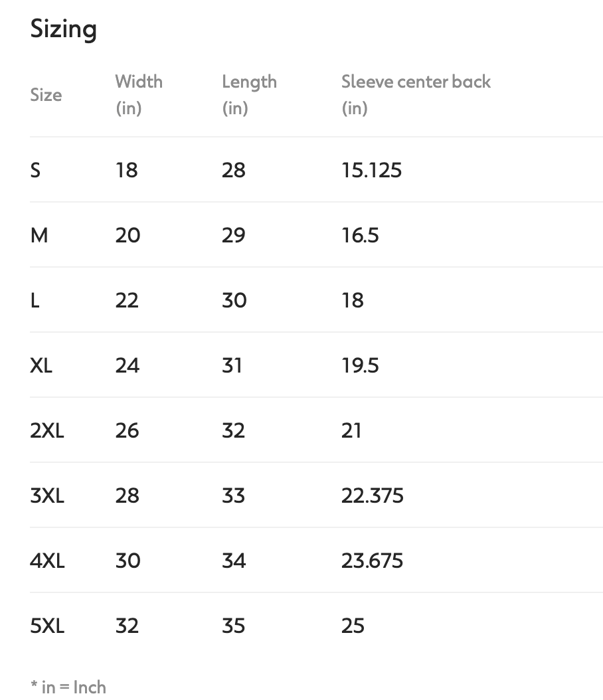Click length value 35 in 5XL row
Viewport: 603px width, 700px height.
(234, 626)
